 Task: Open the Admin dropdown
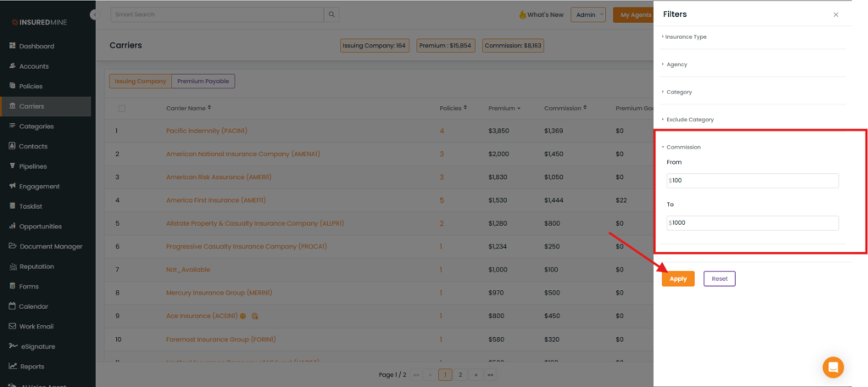(588, 15)
